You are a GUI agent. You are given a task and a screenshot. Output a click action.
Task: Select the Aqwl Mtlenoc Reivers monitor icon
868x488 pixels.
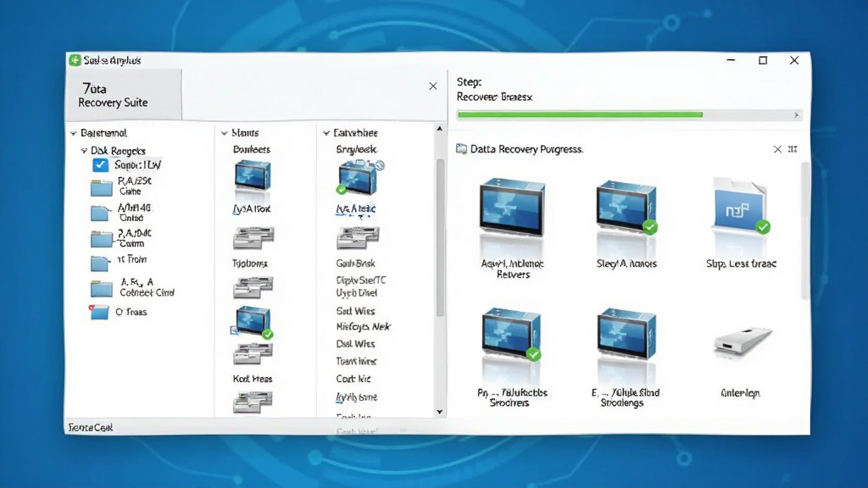(512, 209)
